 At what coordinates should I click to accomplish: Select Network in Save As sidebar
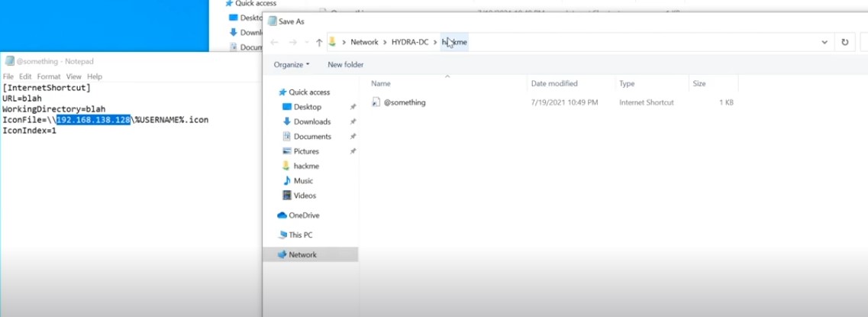[x=303, y=255]
